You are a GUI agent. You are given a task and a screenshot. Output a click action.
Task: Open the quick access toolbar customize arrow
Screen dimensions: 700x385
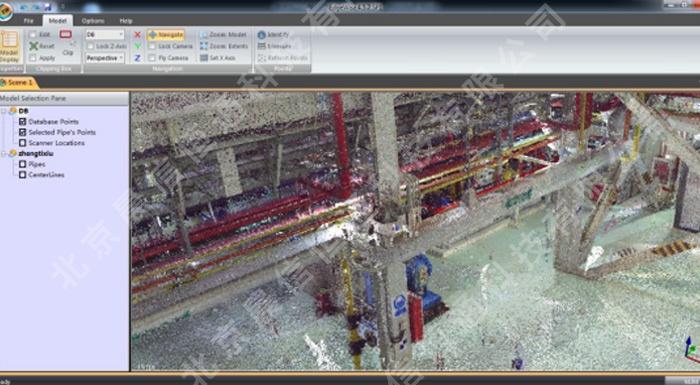[62, 7]
